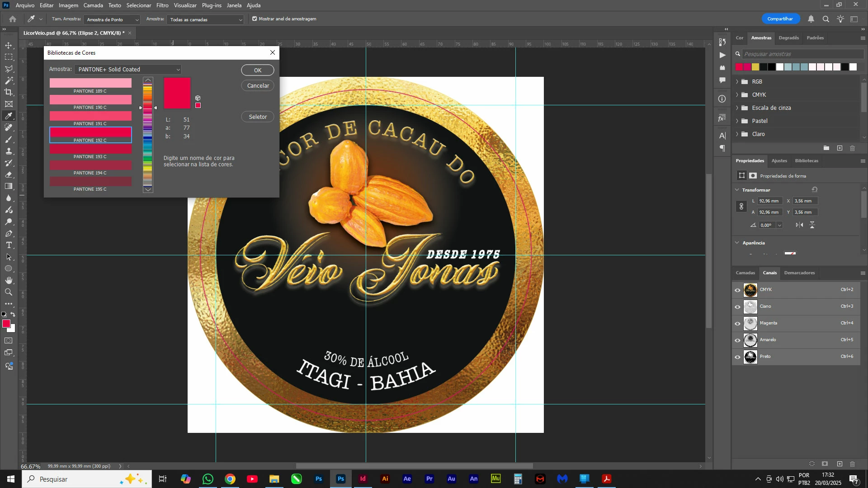Choose the PANTONE 194 C swatch

[x=90, y=166]
